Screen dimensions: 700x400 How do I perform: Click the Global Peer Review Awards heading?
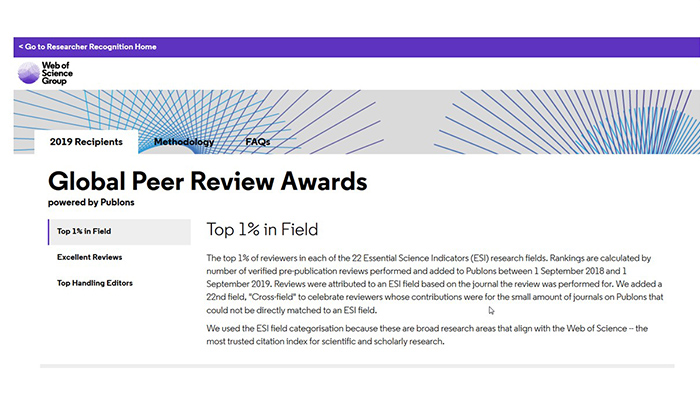[207, 182]
